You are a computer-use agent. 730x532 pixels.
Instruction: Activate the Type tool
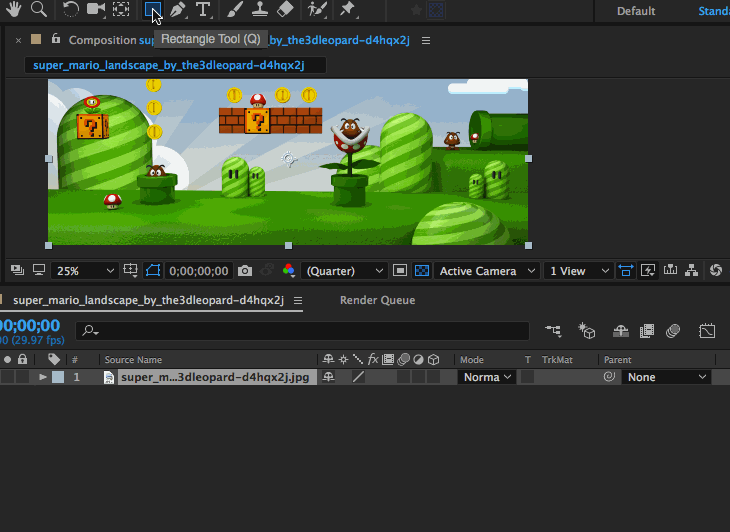(203, 10)
